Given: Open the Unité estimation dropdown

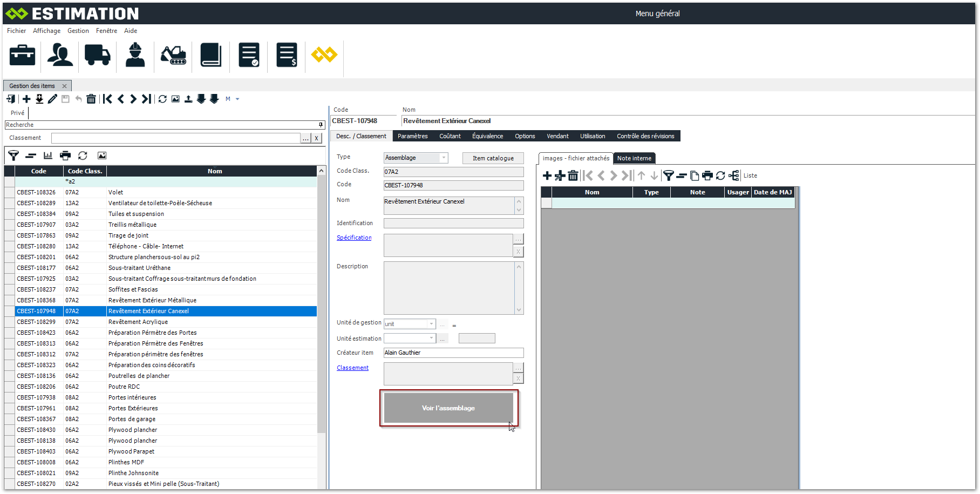Looking at the screenshot, I should click(431, 339).
